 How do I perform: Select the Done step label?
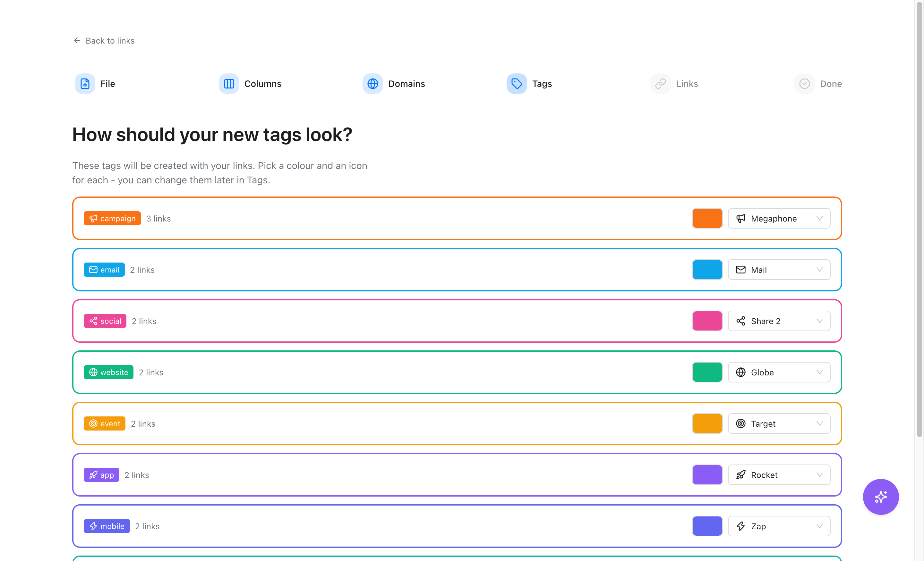[831, 84]
